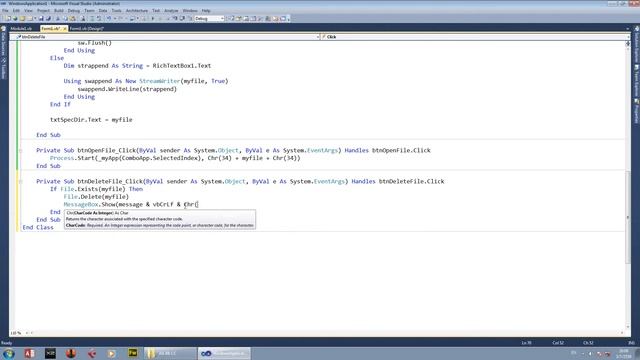Screen dimensions: 640x360
Task: Open the File menu
Action: [5, 11]
